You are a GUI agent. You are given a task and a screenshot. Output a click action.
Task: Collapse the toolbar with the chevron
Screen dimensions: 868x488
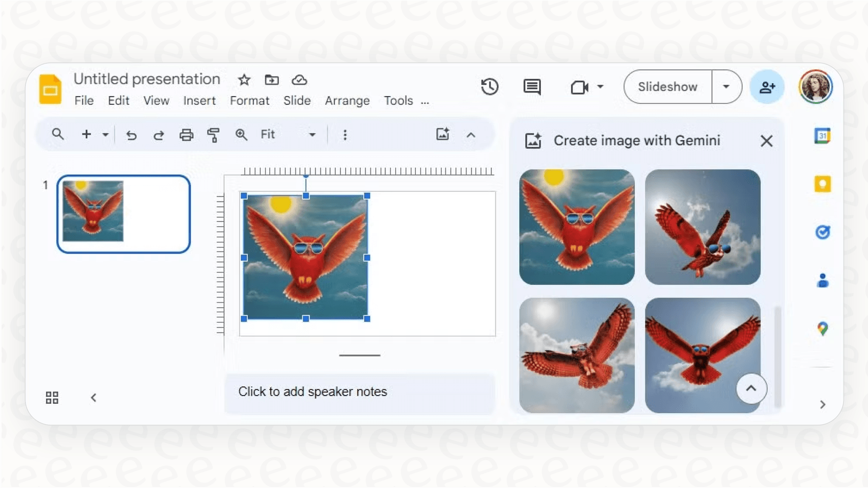coord(471,134)
